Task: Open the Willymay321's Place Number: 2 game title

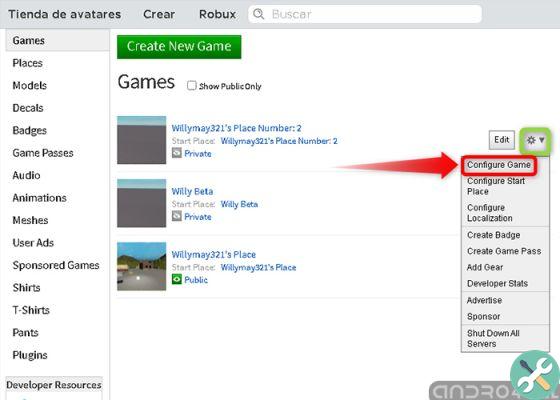Action: pos(236,128)
